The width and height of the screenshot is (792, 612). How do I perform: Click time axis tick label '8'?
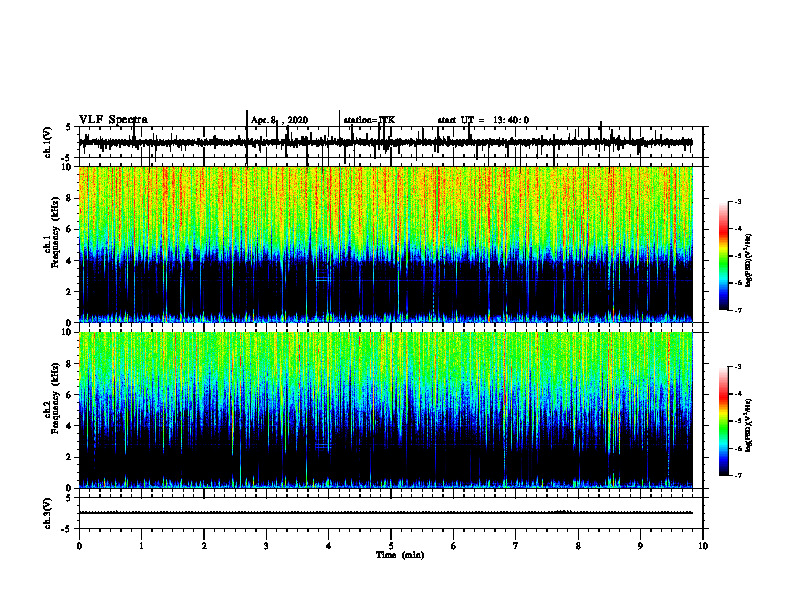click(x=578, y=546)
